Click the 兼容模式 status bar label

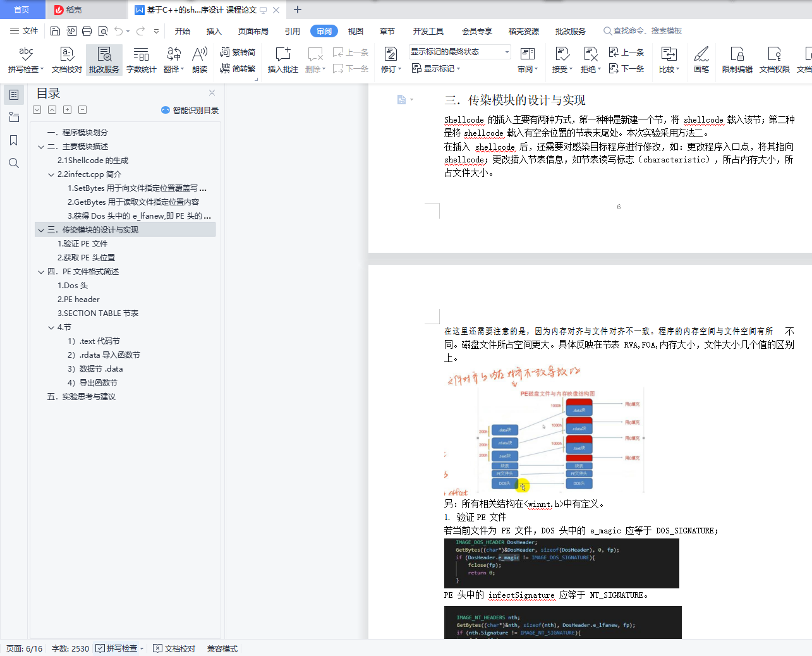coord(222,648)
